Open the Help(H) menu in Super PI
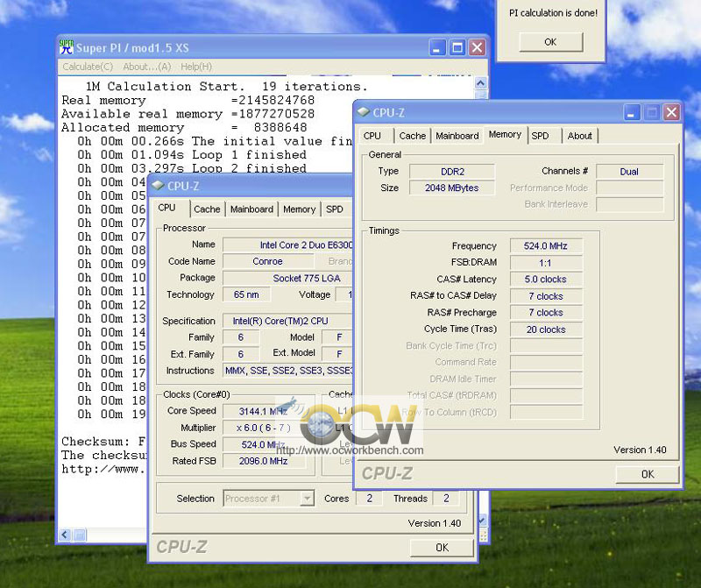Screen dimensions: 701x588 pos(196,67)
